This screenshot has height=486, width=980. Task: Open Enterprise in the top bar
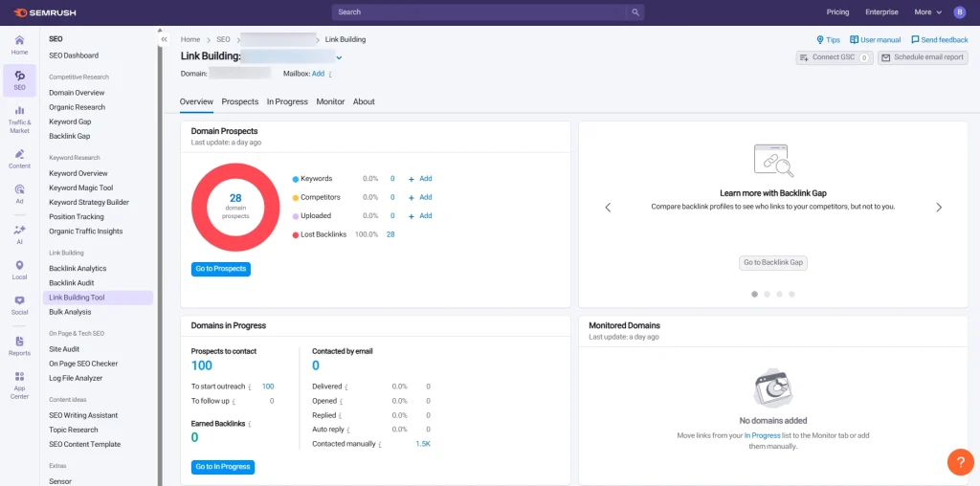[x=881, y=11]
